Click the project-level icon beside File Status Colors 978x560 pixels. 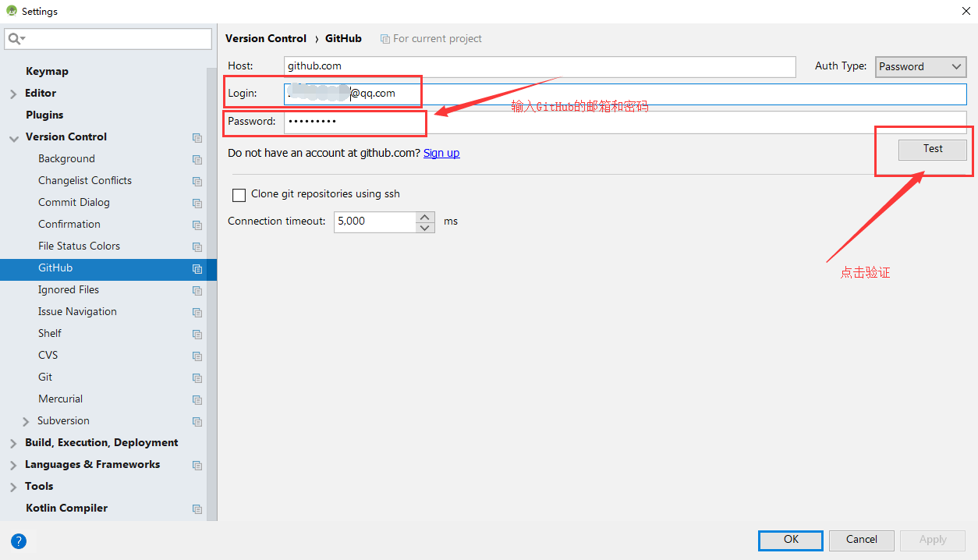click(197, 246)
